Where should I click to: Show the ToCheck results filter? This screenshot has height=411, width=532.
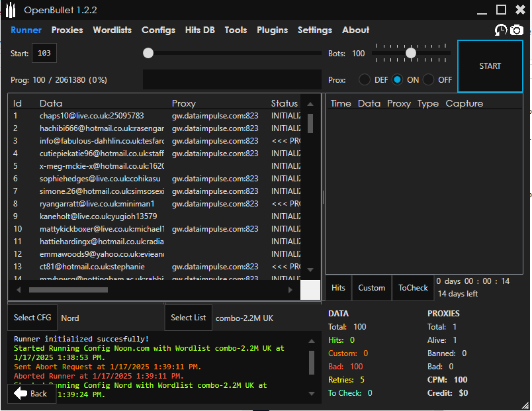413,288
